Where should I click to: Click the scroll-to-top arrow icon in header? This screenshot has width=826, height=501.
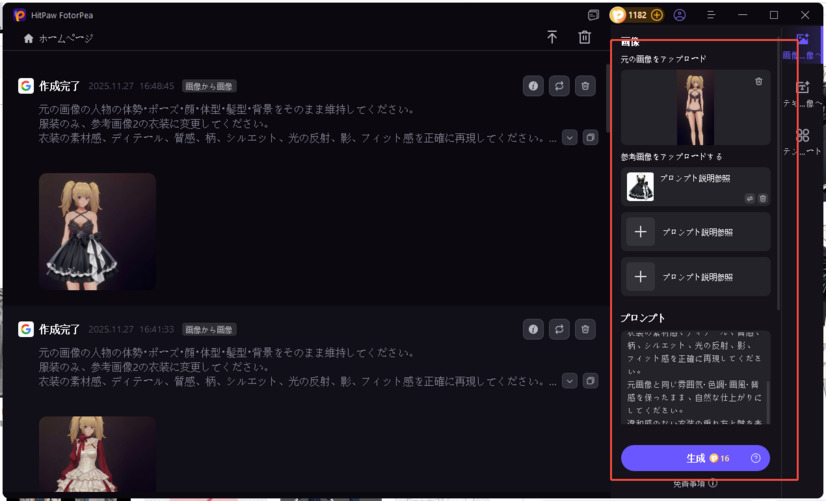[x=552, y=37]
